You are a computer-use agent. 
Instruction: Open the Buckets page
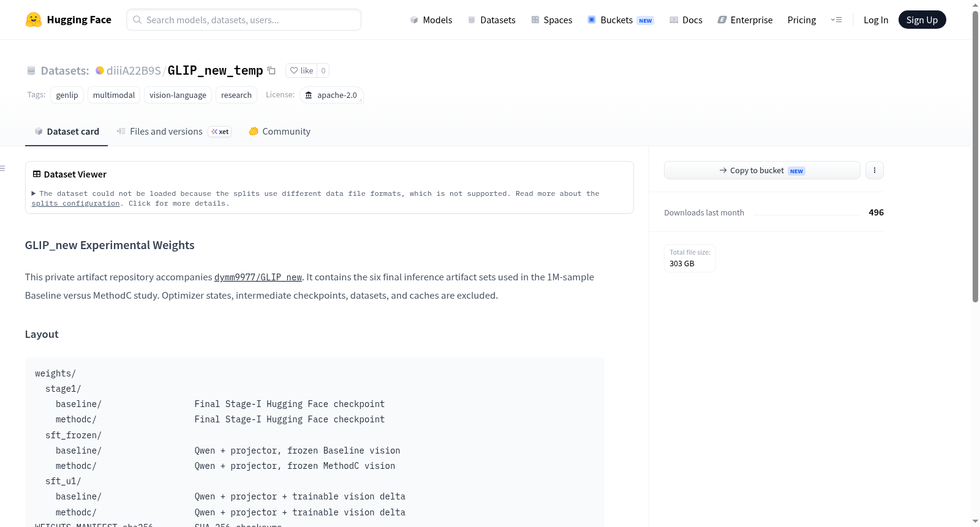[x=620, y=20]
